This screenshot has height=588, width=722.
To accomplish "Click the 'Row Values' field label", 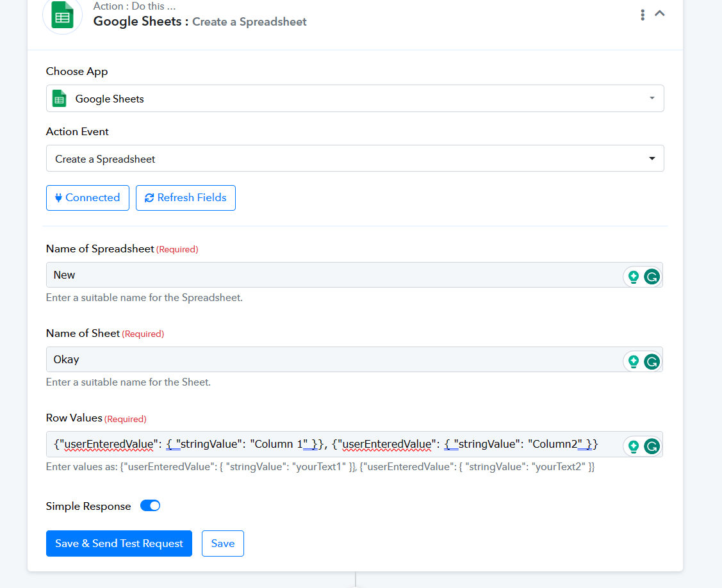I will pyautogui.click(x=74, y=418).
